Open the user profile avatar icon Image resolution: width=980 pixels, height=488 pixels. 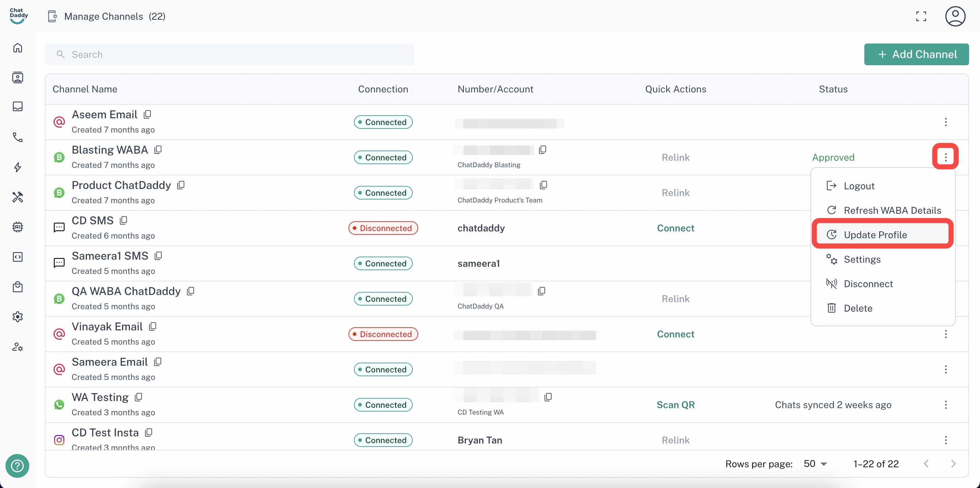pyautogui.click(x=955, y=16)
